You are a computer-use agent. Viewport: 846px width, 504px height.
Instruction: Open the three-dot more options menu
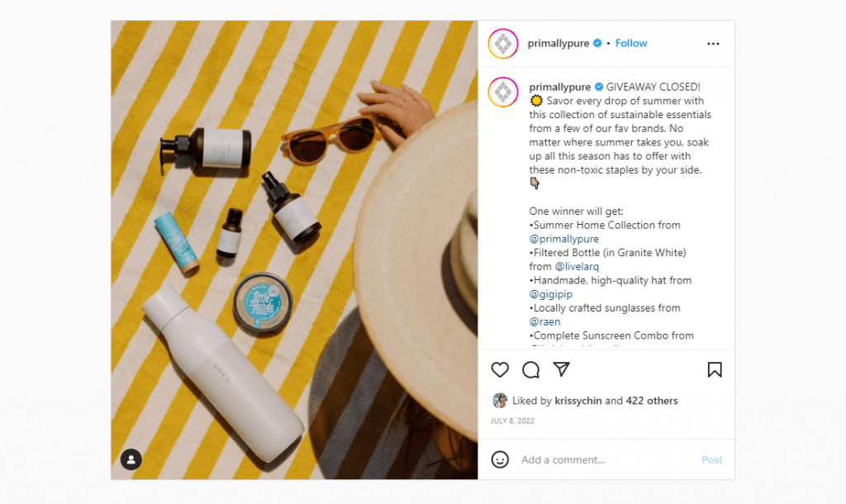tap(713, 44)
